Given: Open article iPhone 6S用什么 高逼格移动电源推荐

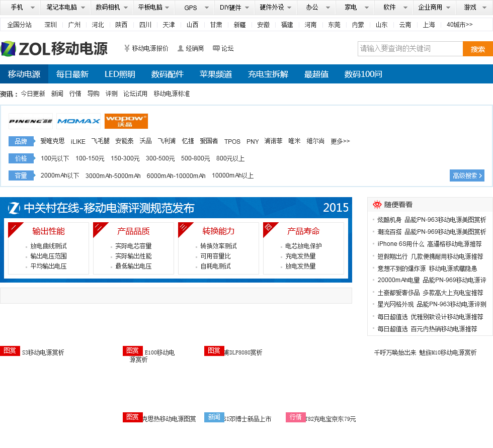Looking at the screenshot, I should point(430,244).
